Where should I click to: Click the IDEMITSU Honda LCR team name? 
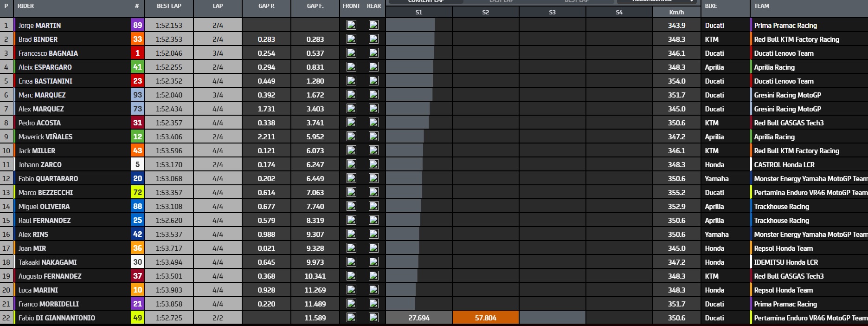pyautogui.click(x=786, y=262)
